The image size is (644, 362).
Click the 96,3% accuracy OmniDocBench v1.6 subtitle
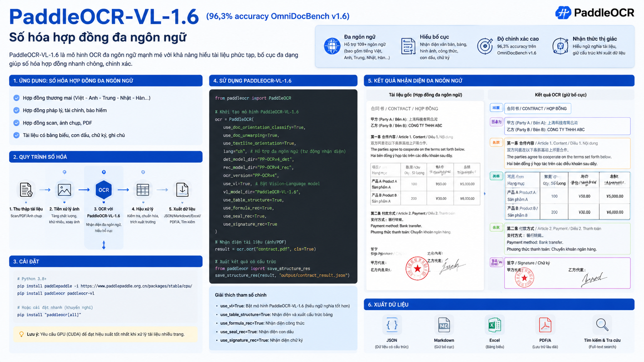[278, 16]
